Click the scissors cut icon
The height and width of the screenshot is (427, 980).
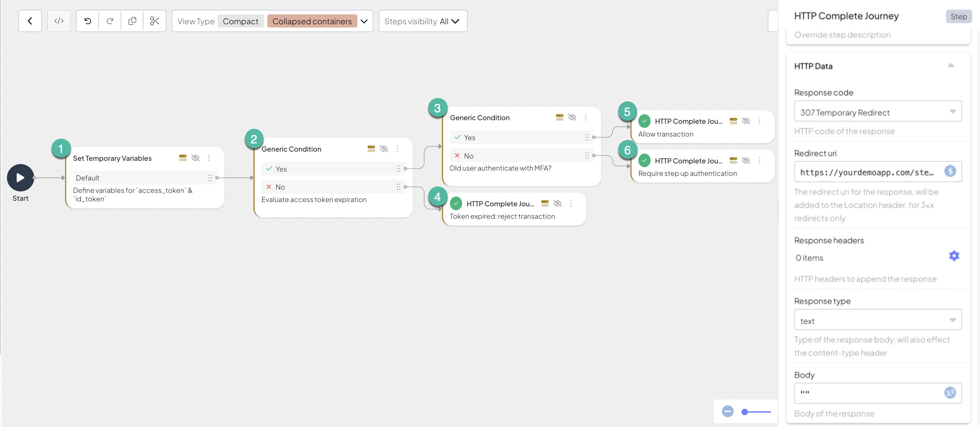coord(155,21)
